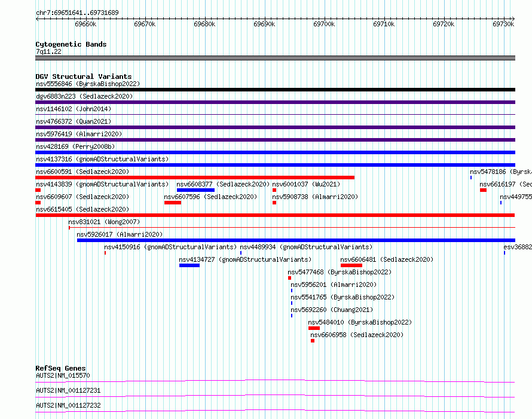
Task: Select nsv5908738 (Almarri2020) label
Action: point(315,197)
